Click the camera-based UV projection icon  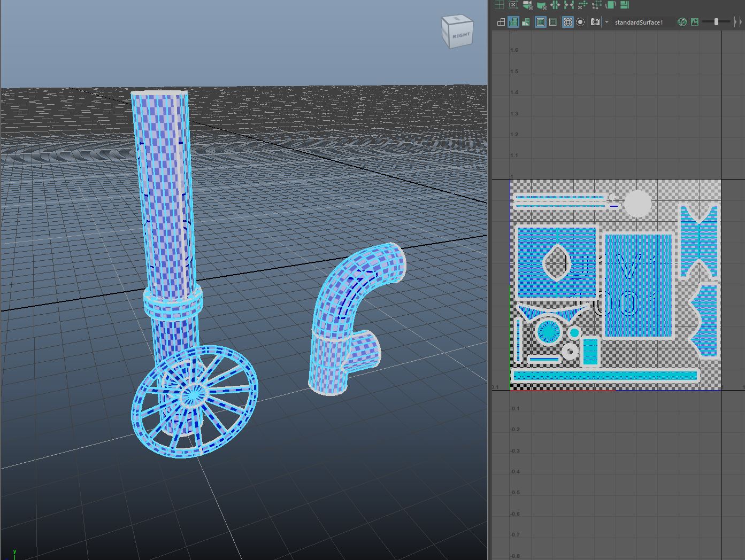[527, 5]
